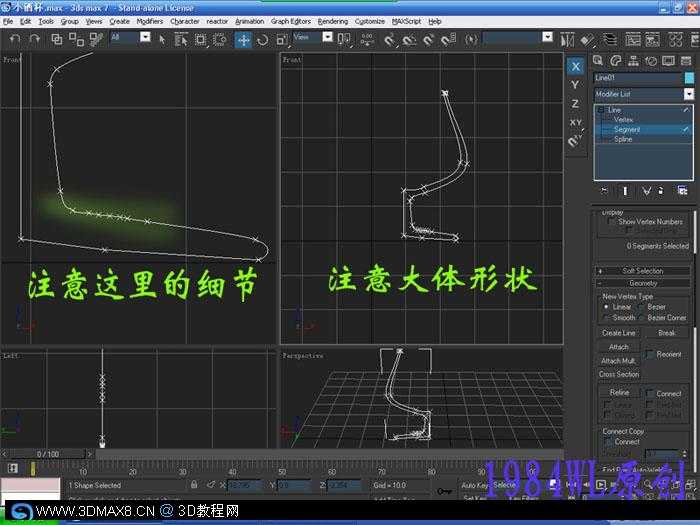Click the Rectangular Selection Region icon
The width and height of the screenshot is (700, 525).
point(200,40)
